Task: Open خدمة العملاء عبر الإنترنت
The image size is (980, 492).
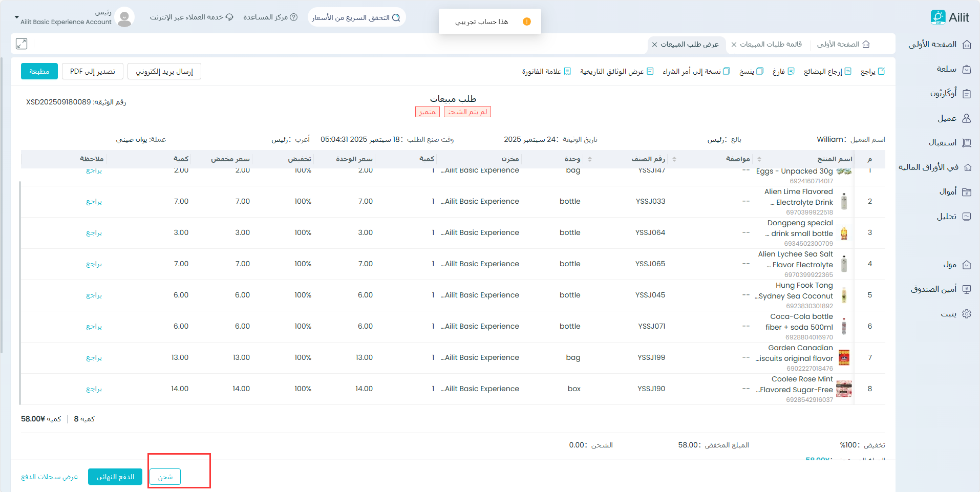Action: tap(191, 17)
